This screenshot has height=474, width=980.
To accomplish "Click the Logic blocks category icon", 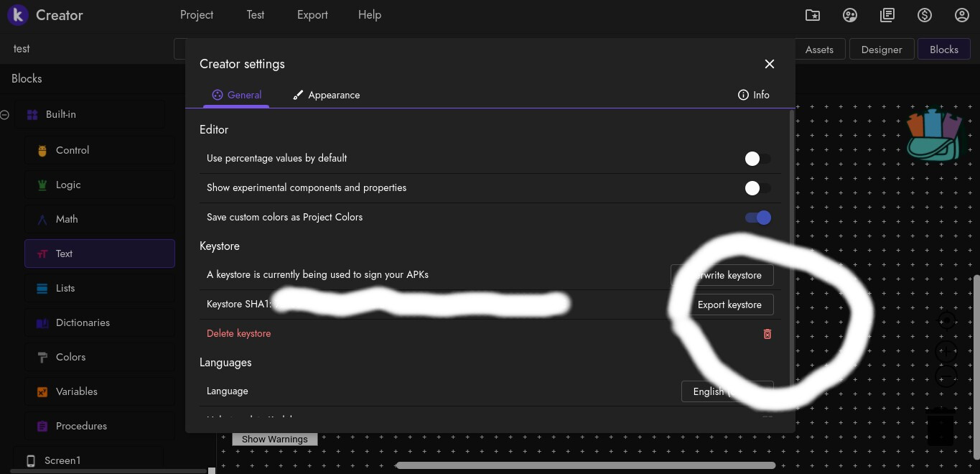I will tap(42, 185).
